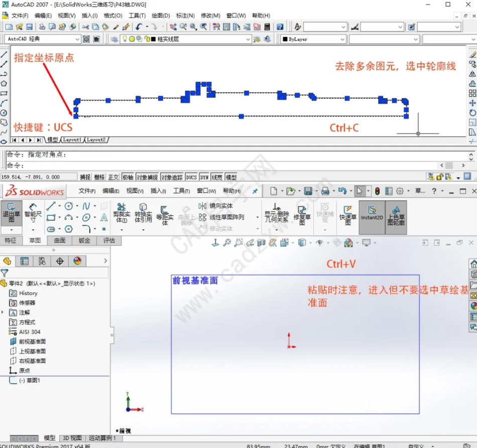Open SolidWorks PropertyManager tab icon
This screenshot has height=448, width=477.
[x=24, y=261]
